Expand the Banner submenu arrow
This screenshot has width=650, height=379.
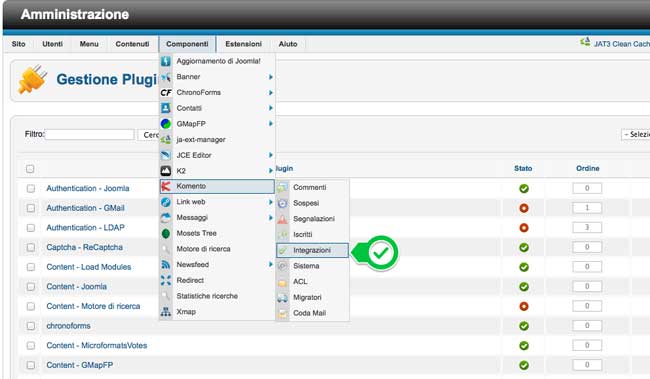pyautogui.click(x=270, y=77)
